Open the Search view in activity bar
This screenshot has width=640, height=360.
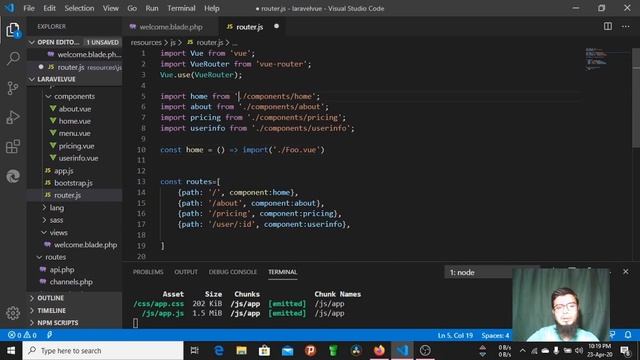[13, 58]
